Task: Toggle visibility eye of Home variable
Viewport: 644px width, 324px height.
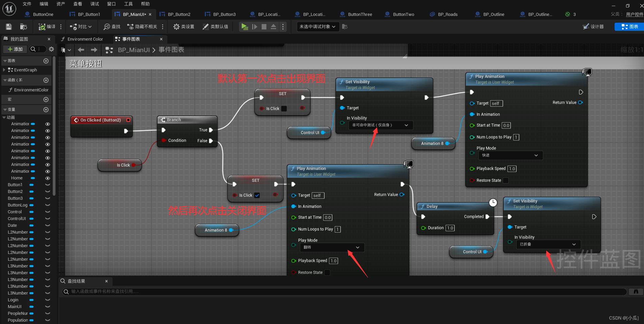Action: [48, 178]
